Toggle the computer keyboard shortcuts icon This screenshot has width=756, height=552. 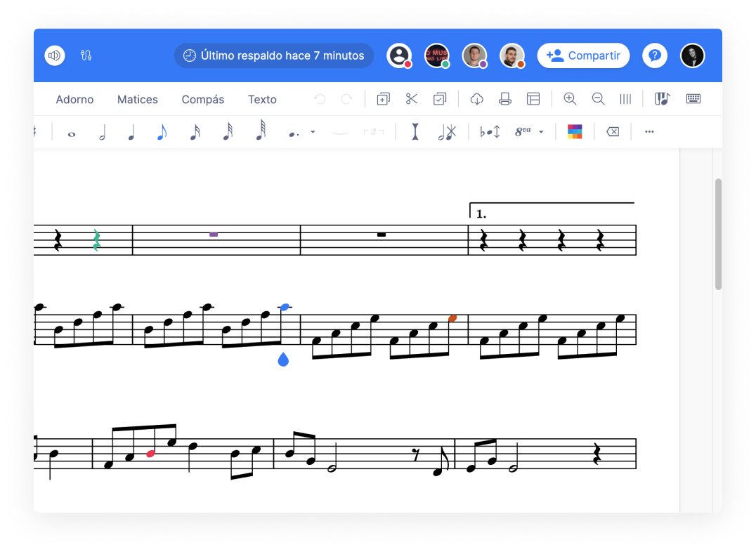click(693, 99)
